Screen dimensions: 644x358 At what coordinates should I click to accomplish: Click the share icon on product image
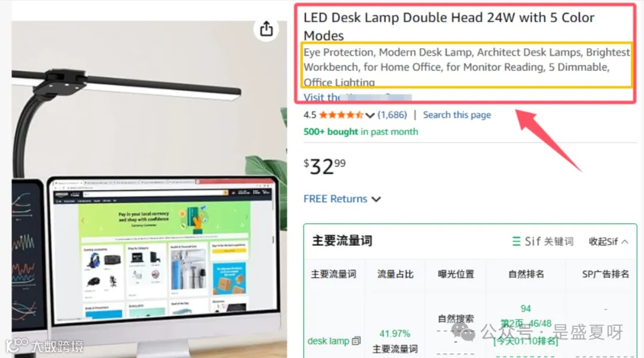click(x=266, y=29)
